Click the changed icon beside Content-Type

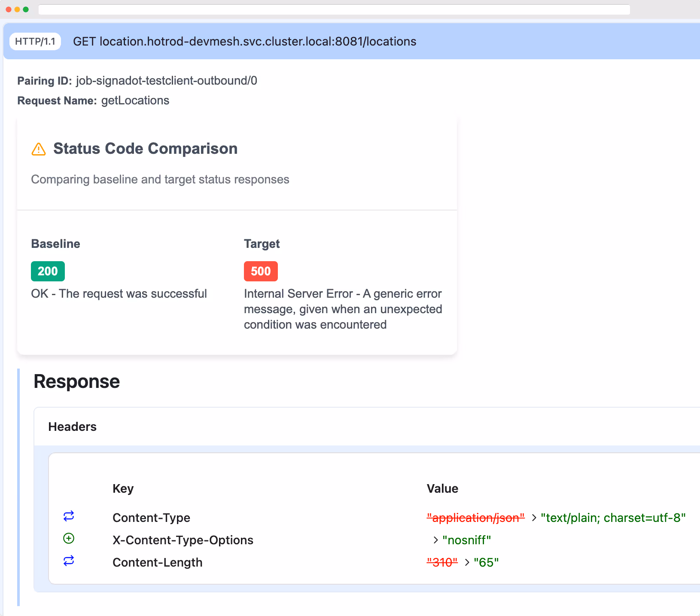(69, 516)
